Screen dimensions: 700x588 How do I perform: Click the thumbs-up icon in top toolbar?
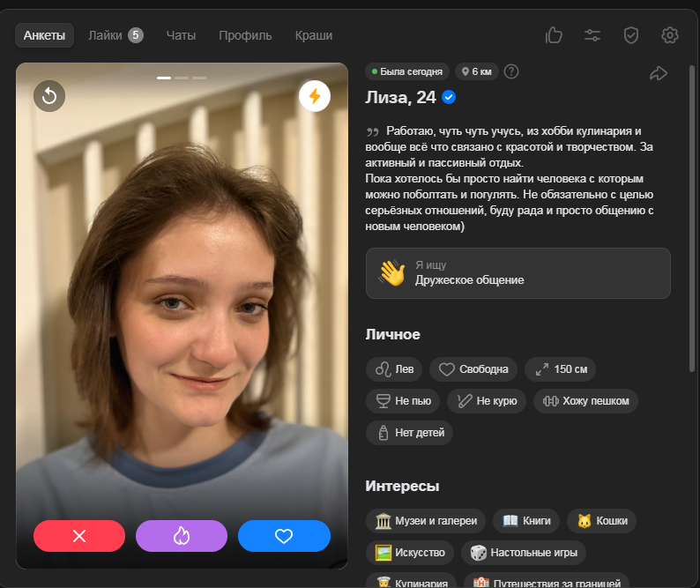pos(554,35)
